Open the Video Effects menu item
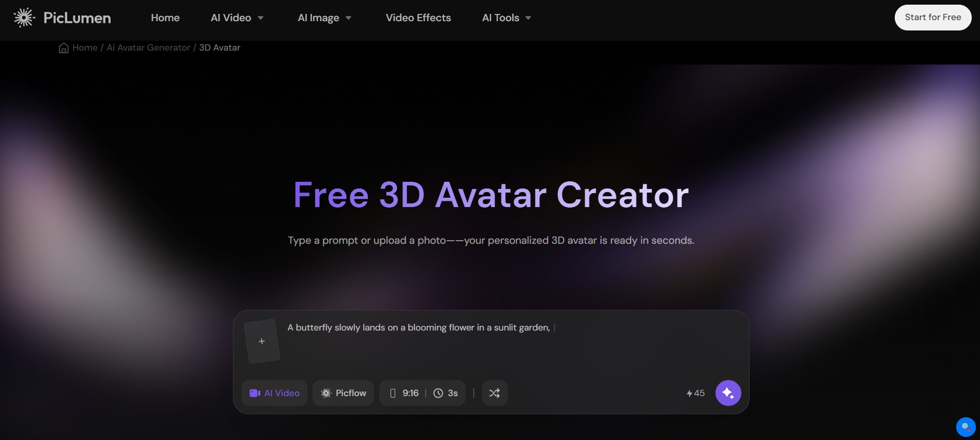Screen dimensions: 980x440 418,18
